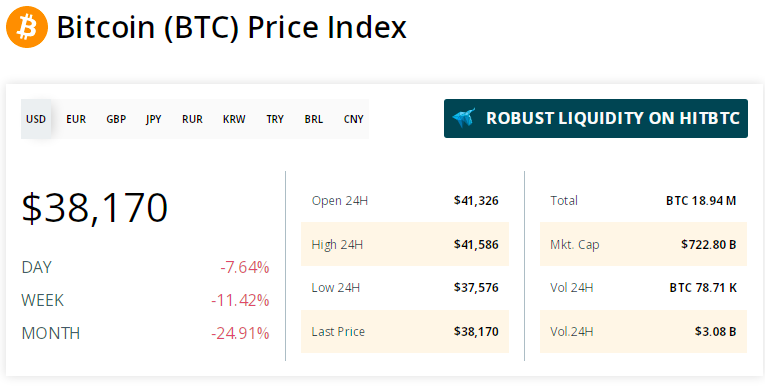
Task: Select the BRL currency tab
Action: point(314,119)
